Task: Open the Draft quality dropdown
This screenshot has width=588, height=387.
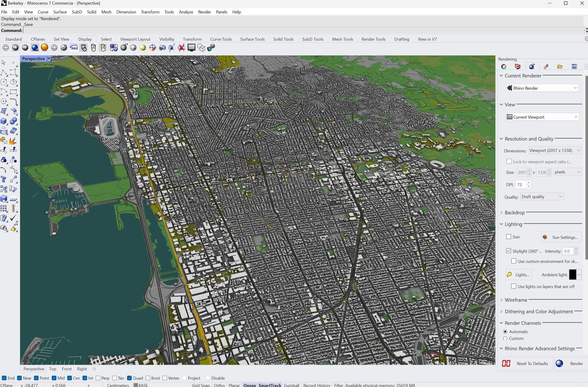Action: click(x=542, y=197)
